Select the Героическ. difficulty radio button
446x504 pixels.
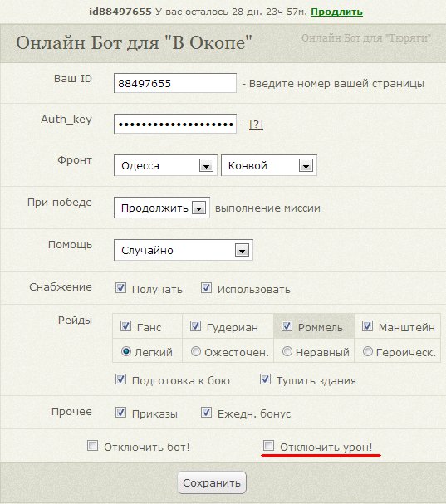point(368,351)
